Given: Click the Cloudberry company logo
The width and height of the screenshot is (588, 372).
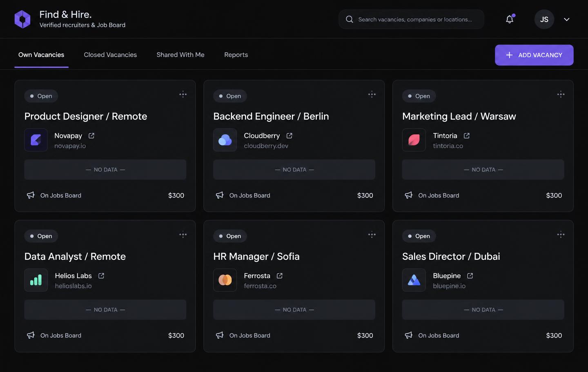Looking at the screenshot, I should [225, 140].
